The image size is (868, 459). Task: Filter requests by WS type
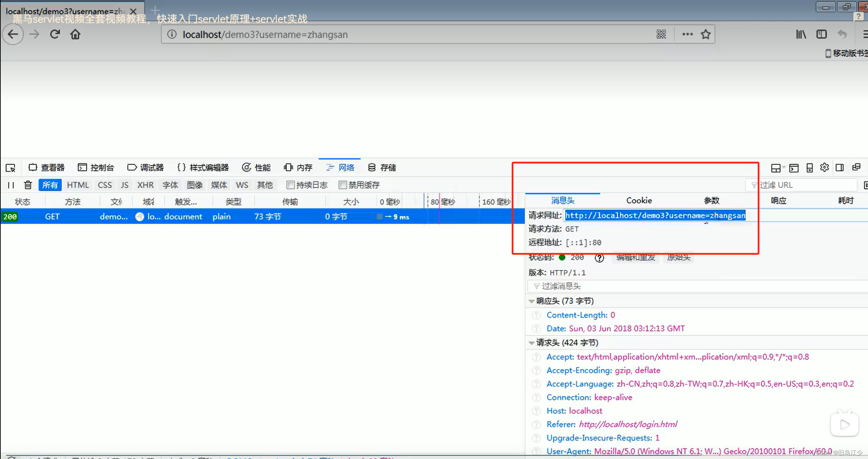tap(242, 185)
